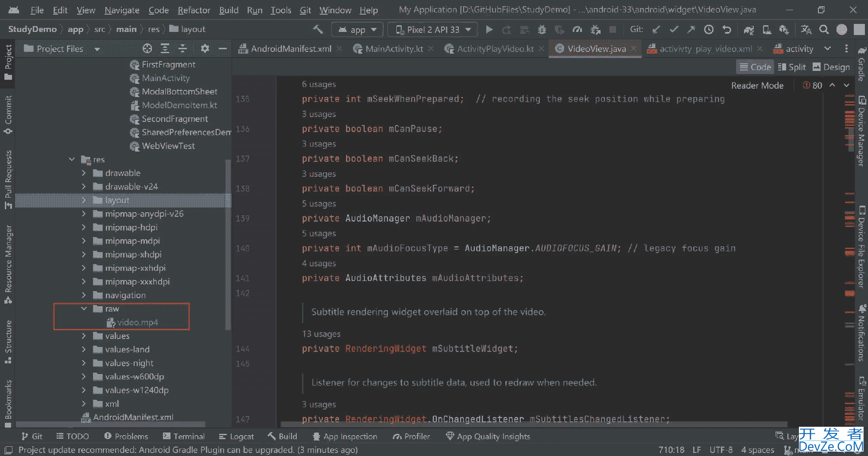Expand the layout folder

coord(84,200)
